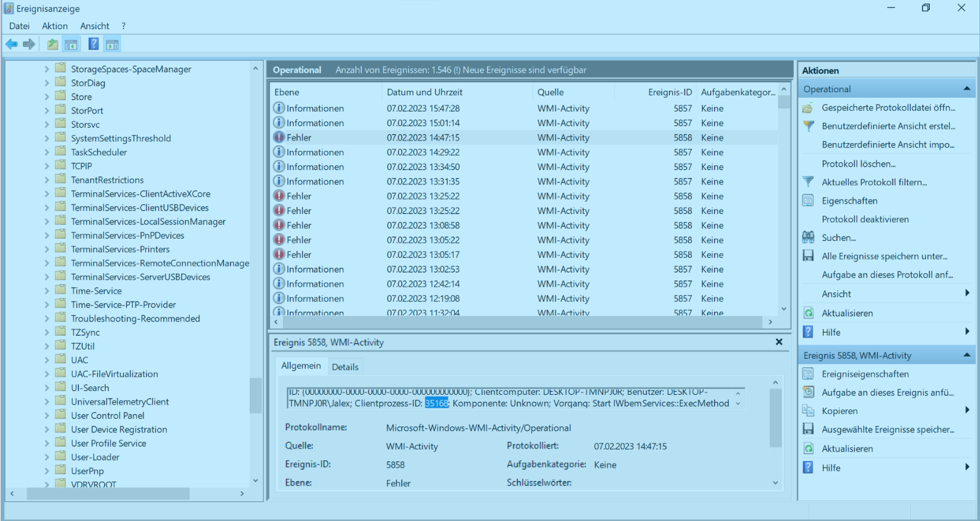The height and width of the screenshot is (521, 980).
Task: Click the icon for Aufgabe an dieses Ereignis anfügen
Action: tap(808, 393)
